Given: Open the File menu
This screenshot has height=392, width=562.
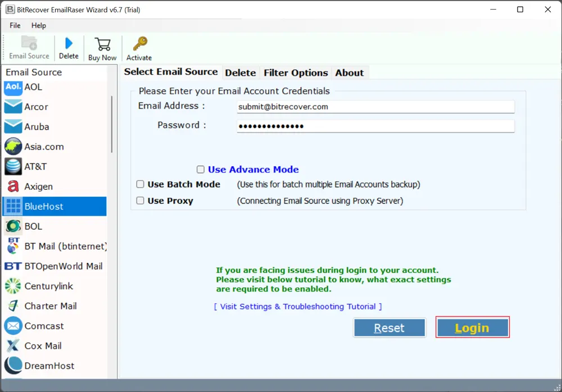Looking at the screenshot, I should (15, 25).
